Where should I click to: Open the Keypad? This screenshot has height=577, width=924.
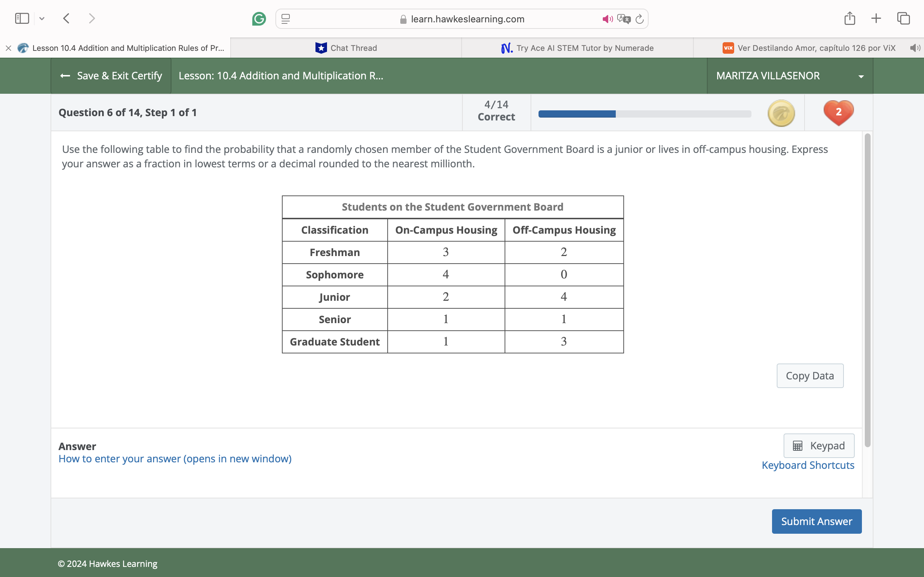(819, 445)
